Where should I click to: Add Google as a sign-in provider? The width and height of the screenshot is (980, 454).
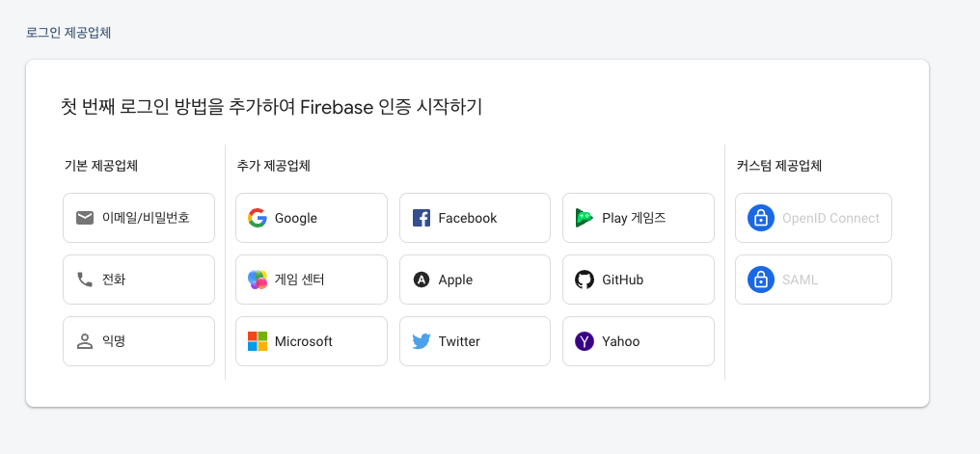tap(312, 218)
